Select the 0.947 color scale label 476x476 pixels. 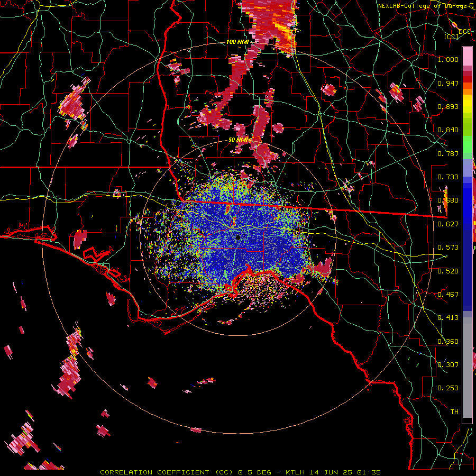point(448,83)
